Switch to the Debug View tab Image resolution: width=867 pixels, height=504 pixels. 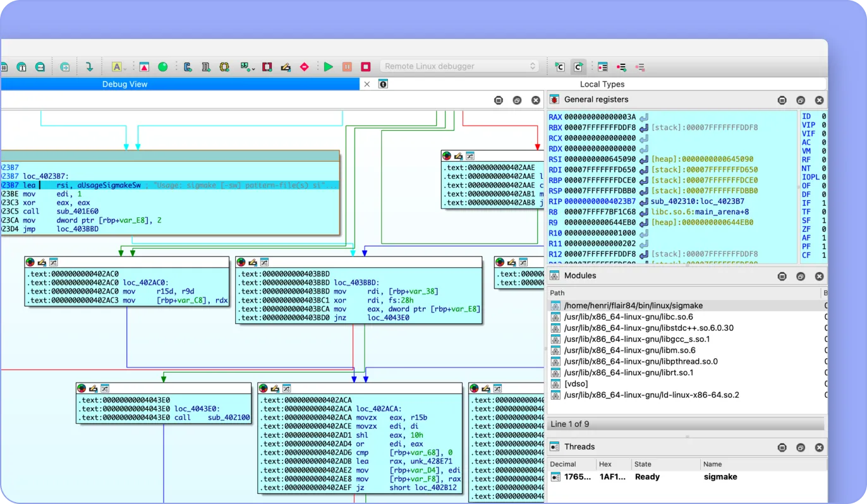pos(125,83)
